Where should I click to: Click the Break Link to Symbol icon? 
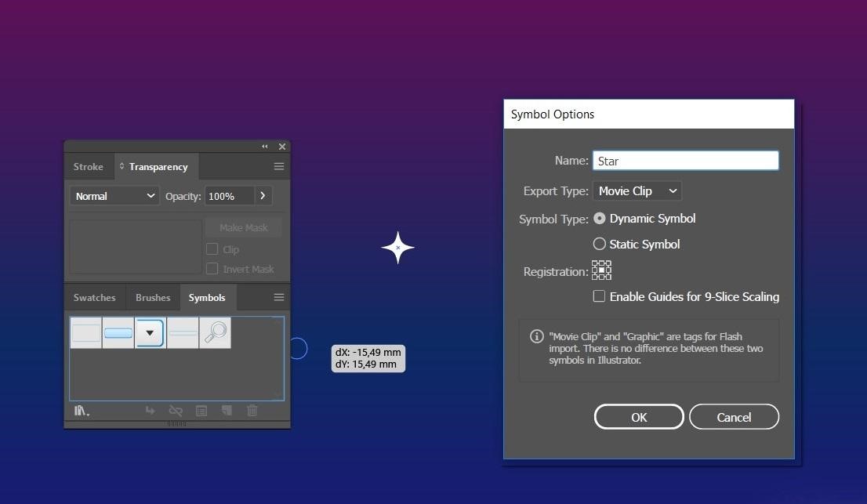coord(176,411)
